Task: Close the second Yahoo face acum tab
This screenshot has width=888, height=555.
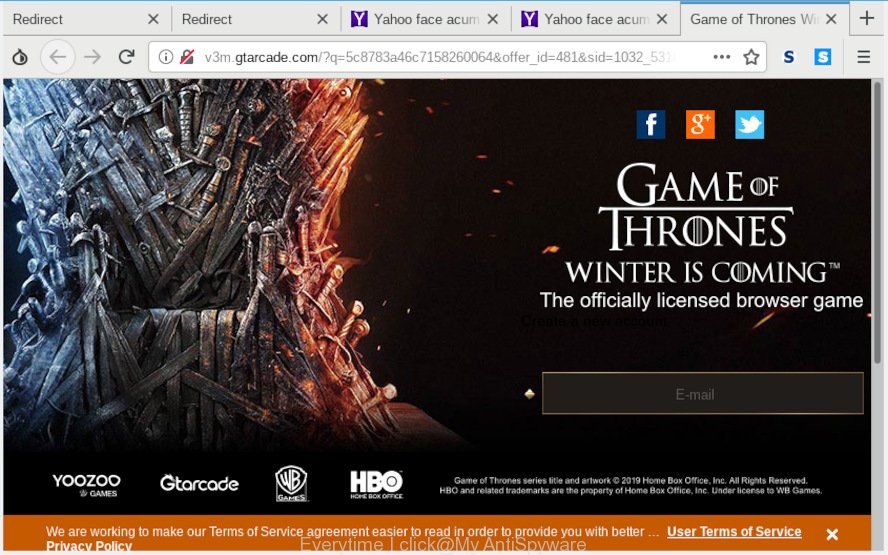Action: (661, 19)
